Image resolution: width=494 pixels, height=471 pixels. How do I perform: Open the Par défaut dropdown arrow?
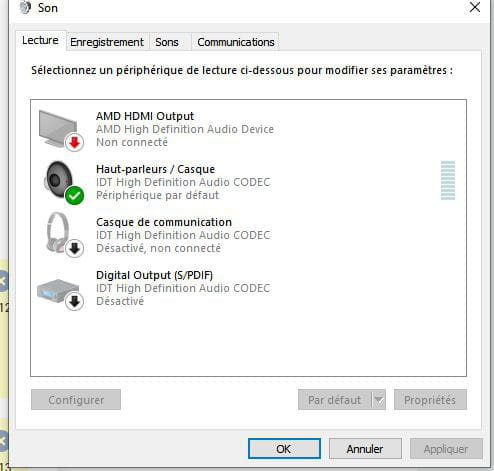379,400
